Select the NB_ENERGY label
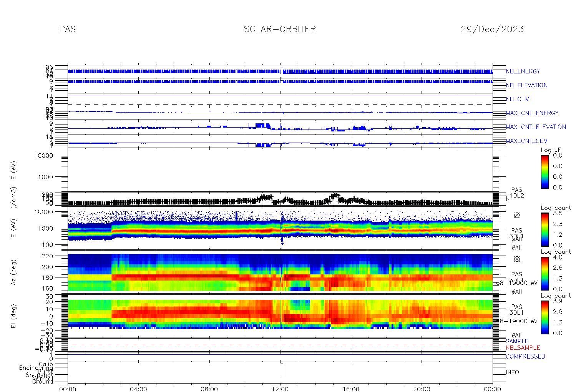This screenshot has height=392, width=581. click(523, 71)
